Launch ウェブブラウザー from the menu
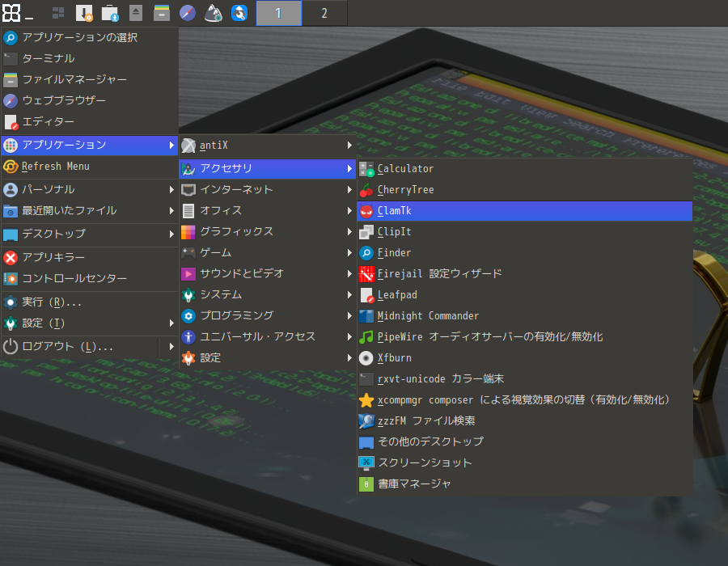This screenshot has width=728, height=566. click(x=90, y=101)
